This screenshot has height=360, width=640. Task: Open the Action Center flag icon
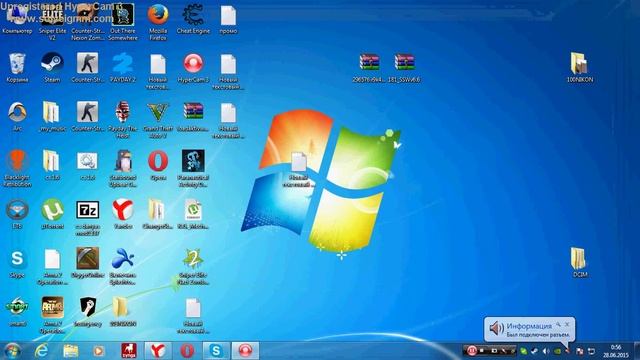pyautogui.click(x=580, y=351)
